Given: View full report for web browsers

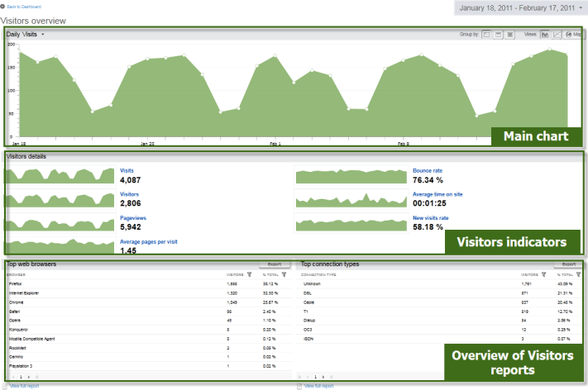Looking at the screenshot, I should [x=23, y=386].
